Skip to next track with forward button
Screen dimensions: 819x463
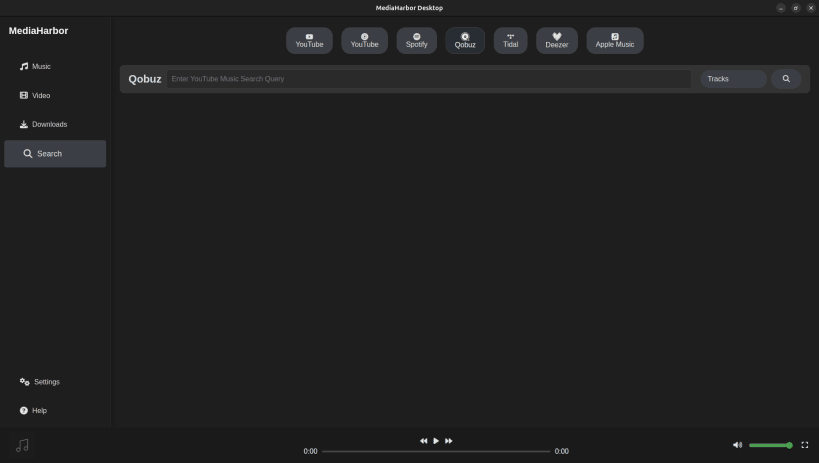click(449, 441)
